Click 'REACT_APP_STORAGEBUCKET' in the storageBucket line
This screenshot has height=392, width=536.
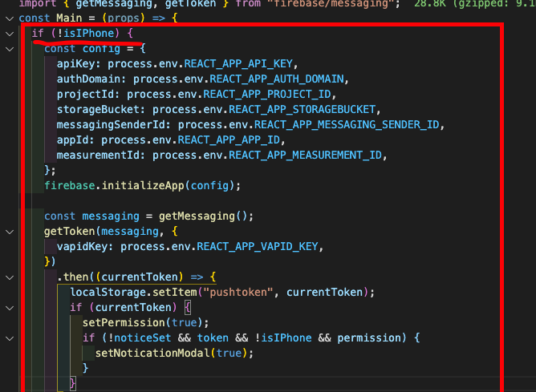coord(303,110)
